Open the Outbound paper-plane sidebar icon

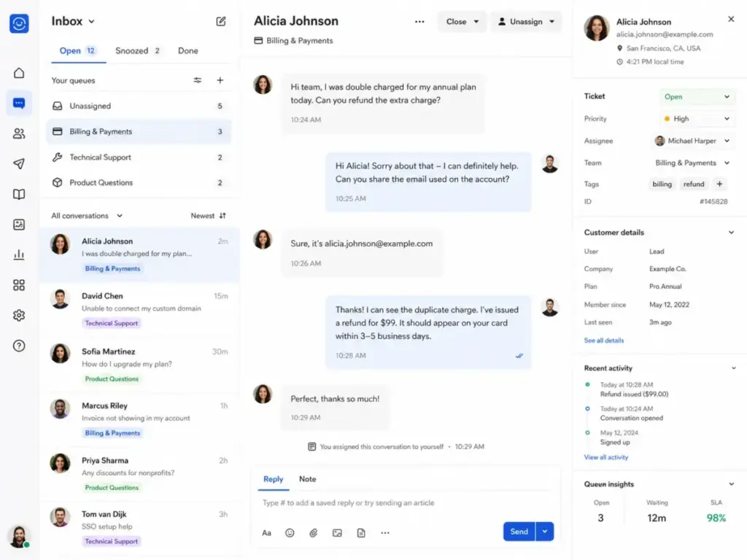click(x=19, y=164)
